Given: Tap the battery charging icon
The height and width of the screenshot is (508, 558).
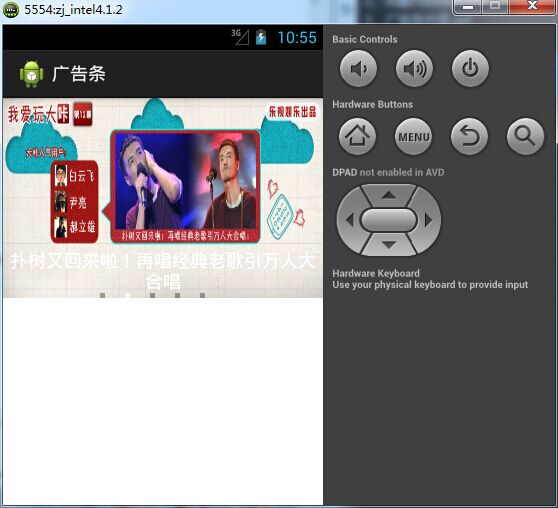Looking at the screenshot, I should click(261, 37).
